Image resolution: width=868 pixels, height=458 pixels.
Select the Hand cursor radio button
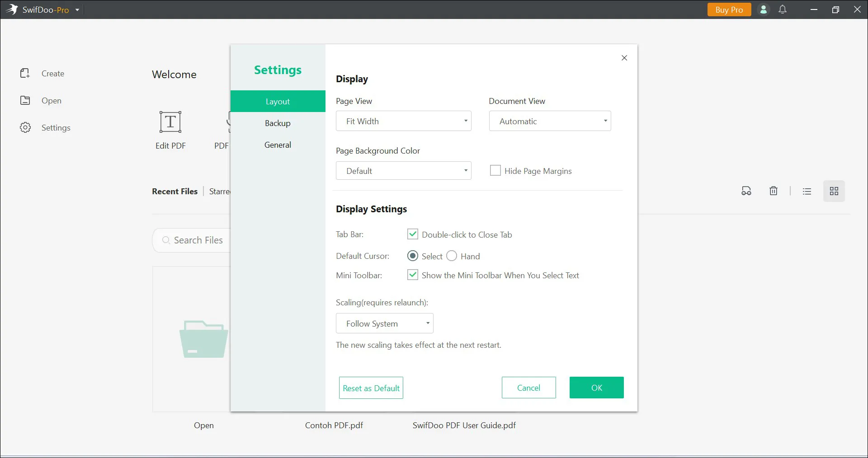tap(452, 256)
